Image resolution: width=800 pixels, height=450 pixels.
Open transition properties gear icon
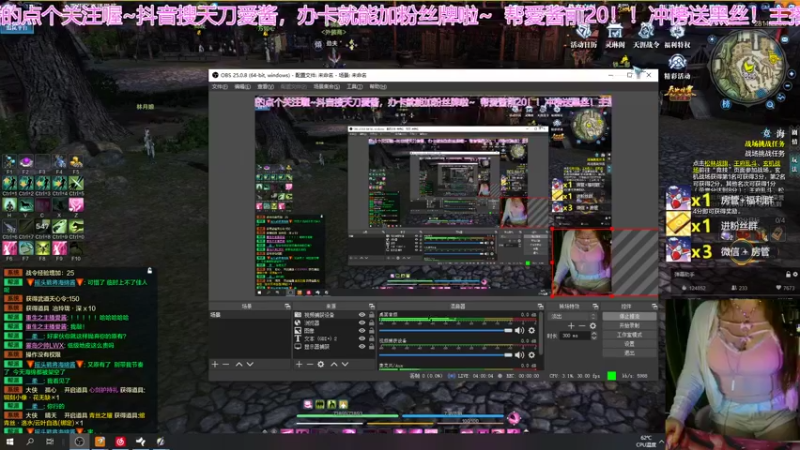click(x=592, y=326)
